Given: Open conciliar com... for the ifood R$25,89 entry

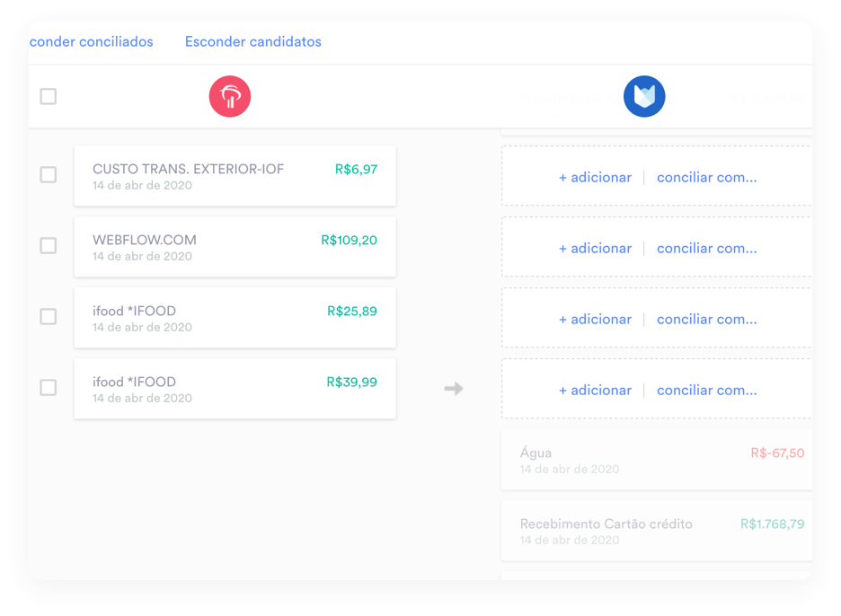Looking at the screenshot, I should [x=706, y=319].
